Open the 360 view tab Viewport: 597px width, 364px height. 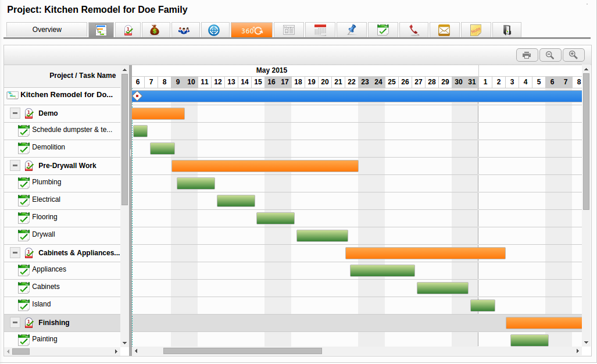click(x=251, y=30)
